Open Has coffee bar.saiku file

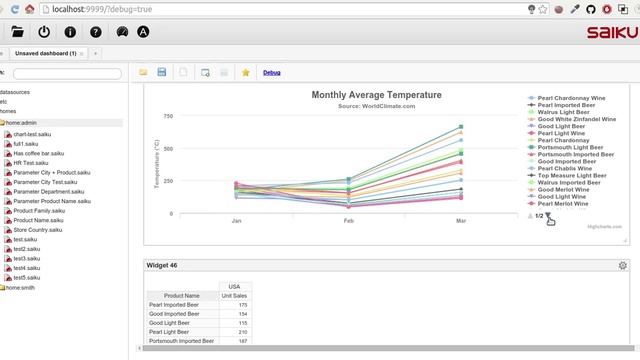pos(38,153)
